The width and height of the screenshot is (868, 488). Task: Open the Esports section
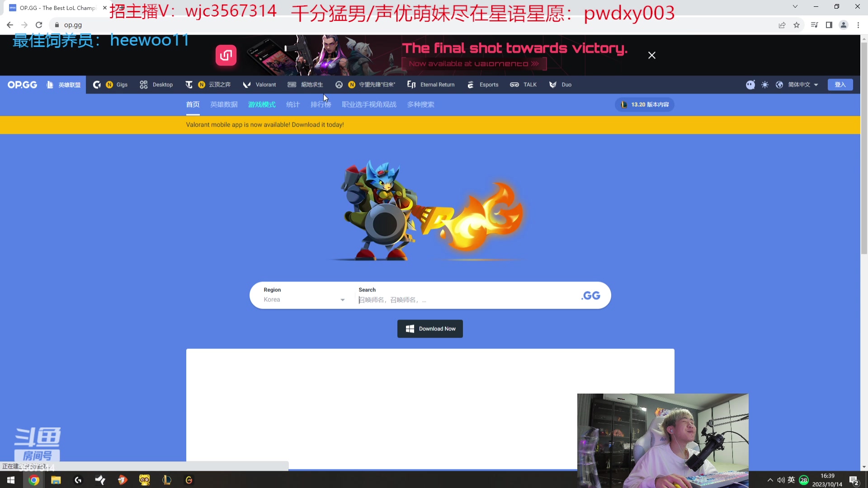coord(483,84)
